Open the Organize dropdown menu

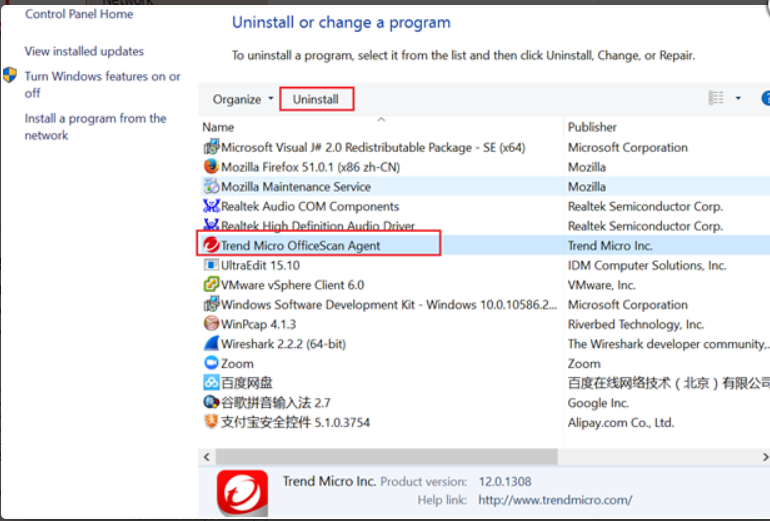243,99
